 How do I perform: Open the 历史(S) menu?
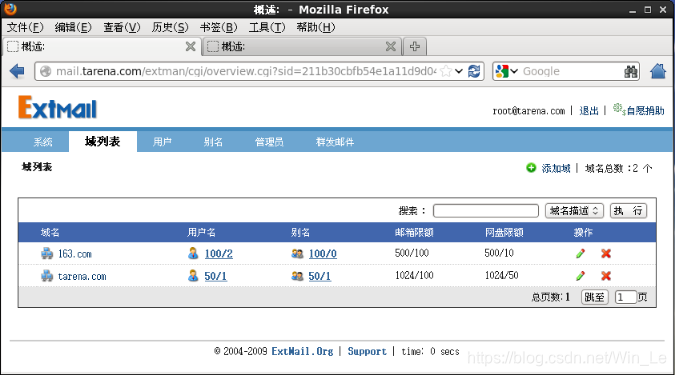click(x=170, y=28)
